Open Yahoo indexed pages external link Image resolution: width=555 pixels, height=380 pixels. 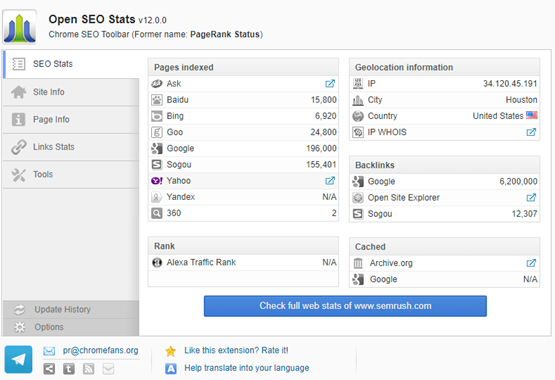330,181
